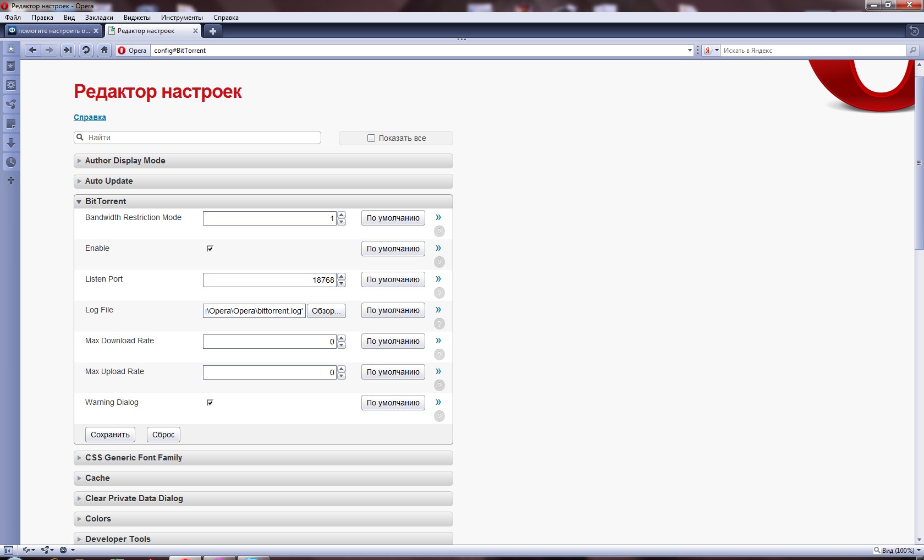Toggle the BitTorrent Enable checkbox
924x560 pixels.
click(210, 249)
